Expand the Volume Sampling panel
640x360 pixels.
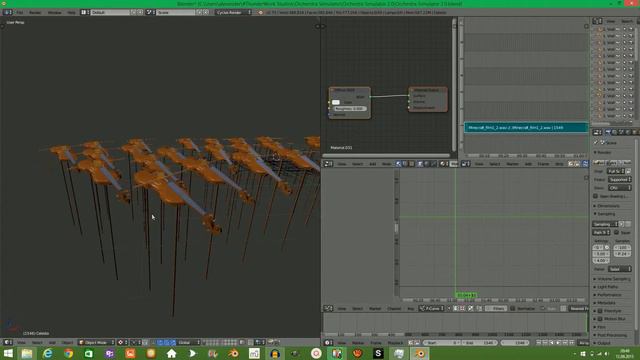pyautogui.click(x=612, y=279)
